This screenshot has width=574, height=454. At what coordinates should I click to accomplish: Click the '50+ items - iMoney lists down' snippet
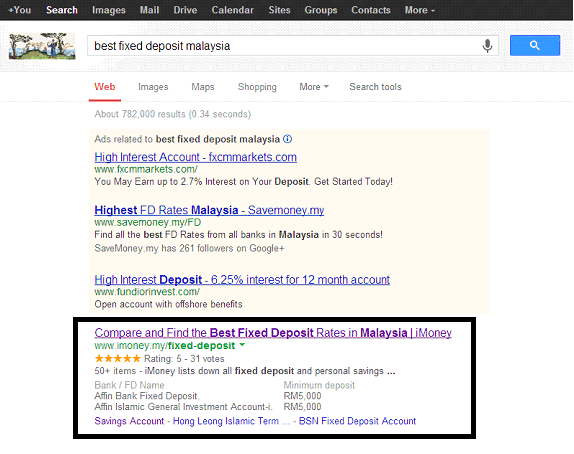coord(245,371)
